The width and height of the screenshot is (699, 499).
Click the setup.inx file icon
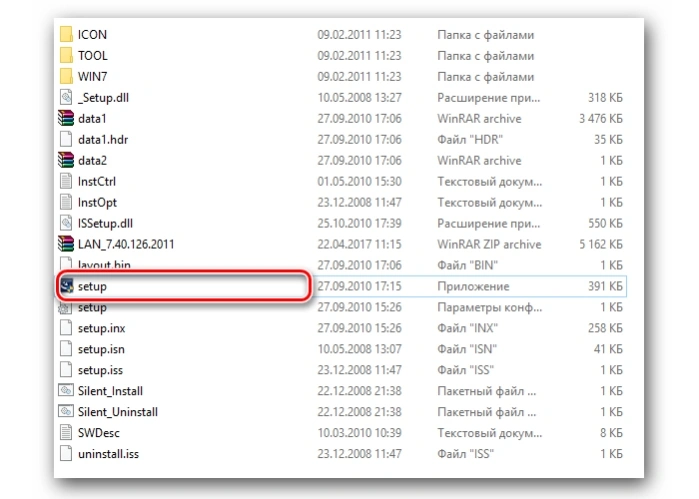tap(66, 328)
